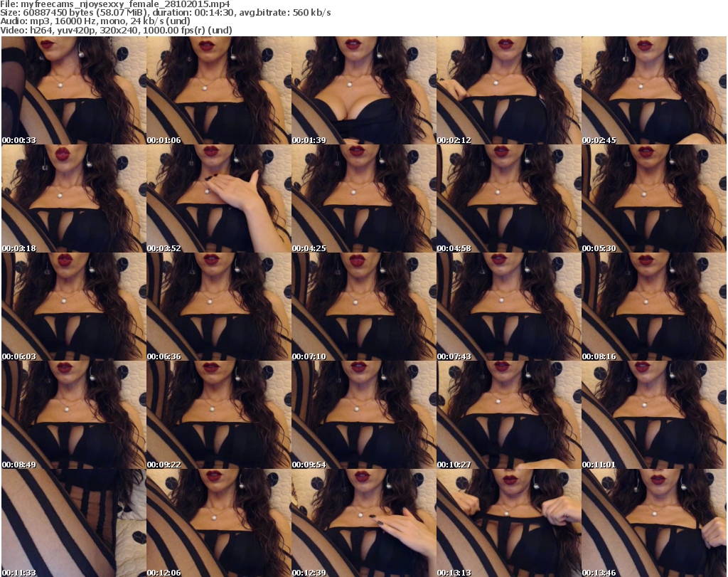Select the frame at 00:02:45

(x=654, y=90)
